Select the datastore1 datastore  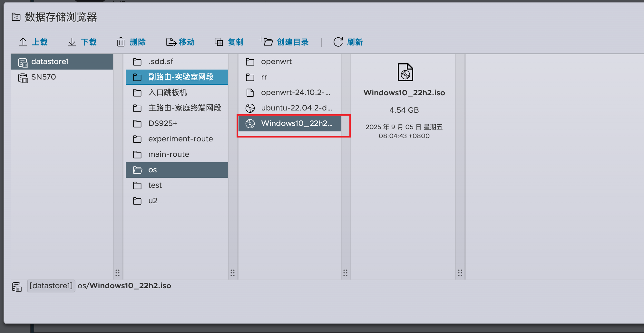point(50,62)
